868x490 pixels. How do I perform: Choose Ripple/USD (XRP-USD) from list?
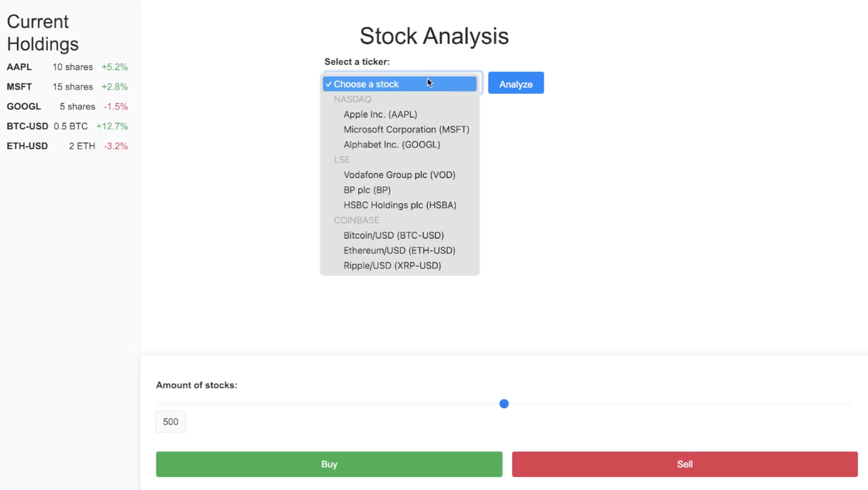pos(392,266)
